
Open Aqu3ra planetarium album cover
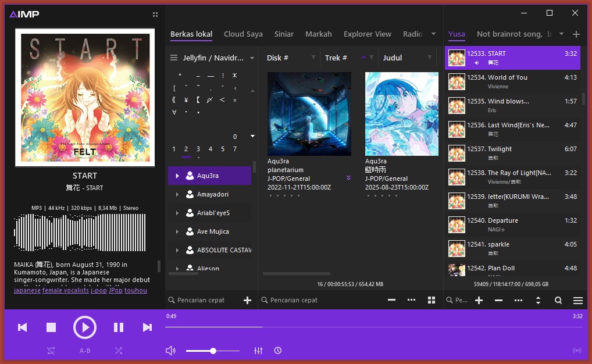309,114
